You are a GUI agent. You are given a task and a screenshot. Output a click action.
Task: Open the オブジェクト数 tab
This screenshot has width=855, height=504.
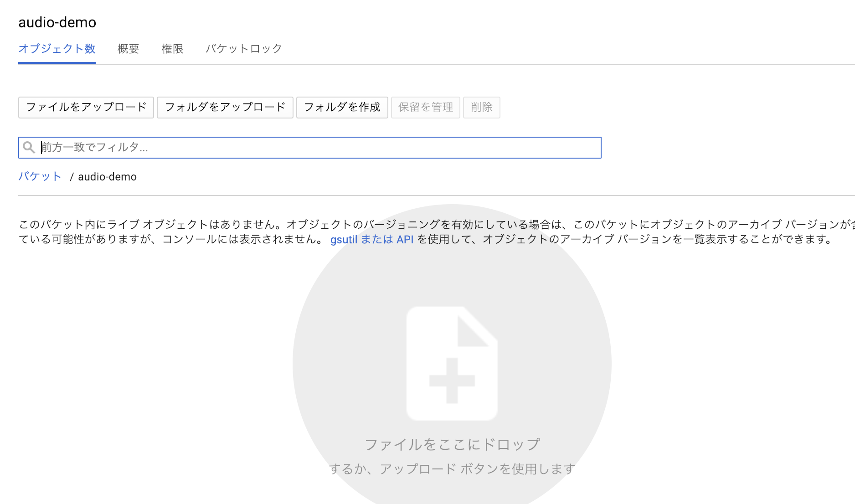tap(57, 49)
